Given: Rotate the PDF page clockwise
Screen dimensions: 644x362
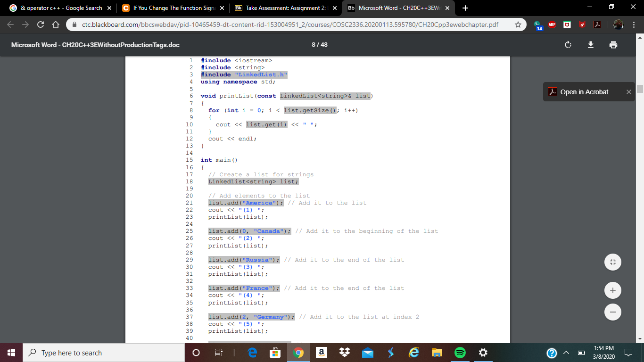Looking at the screenshot, I should pos(568,45).
